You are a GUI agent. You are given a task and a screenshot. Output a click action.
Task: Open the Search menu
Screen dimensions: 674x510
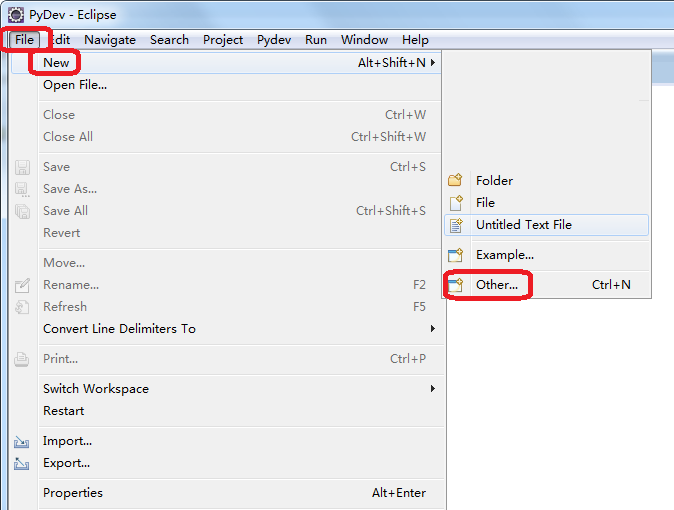(169, 40)
